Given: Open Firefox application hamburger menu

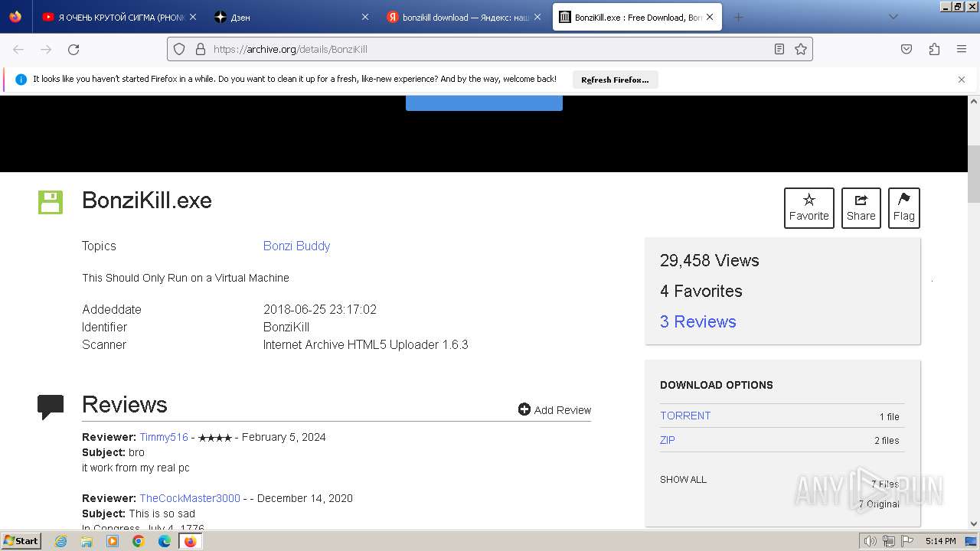Looking at the screenshot, I should [962, 49].
